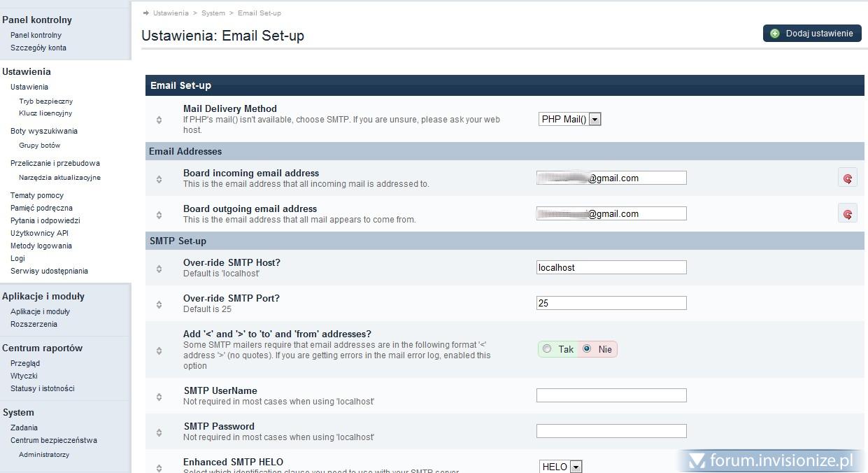This screenshot has height=473, width=868.
Task: Click the revert icon for incoming email address
Action: click(847, 178)
